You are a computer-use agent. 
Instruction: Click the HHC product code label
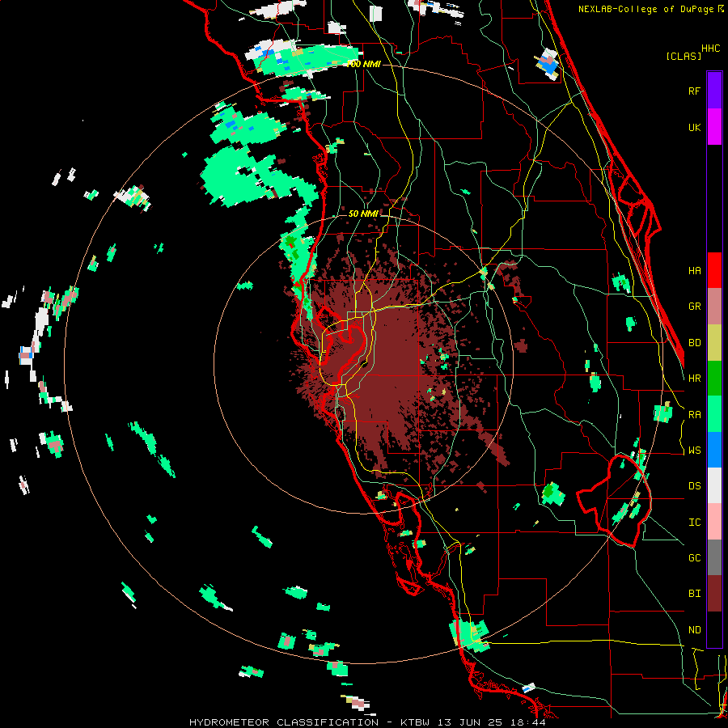coord(711,49)
